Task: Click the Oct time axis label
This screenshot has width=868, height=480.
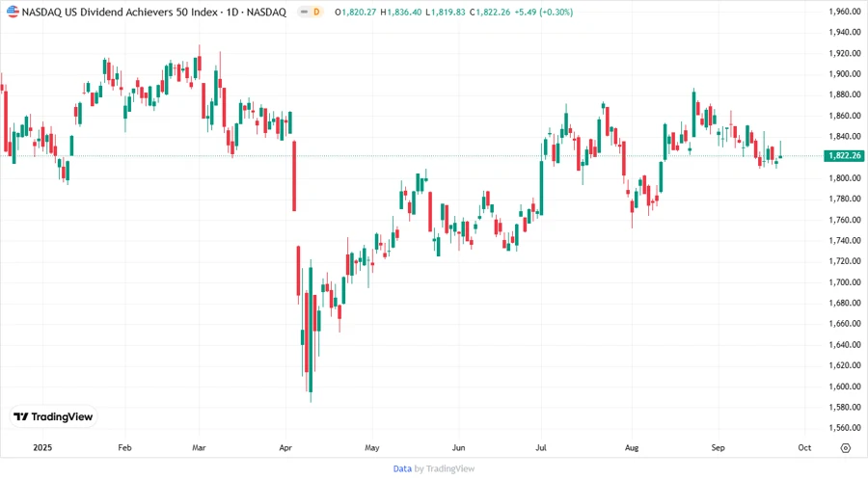Action: point(804,448)
